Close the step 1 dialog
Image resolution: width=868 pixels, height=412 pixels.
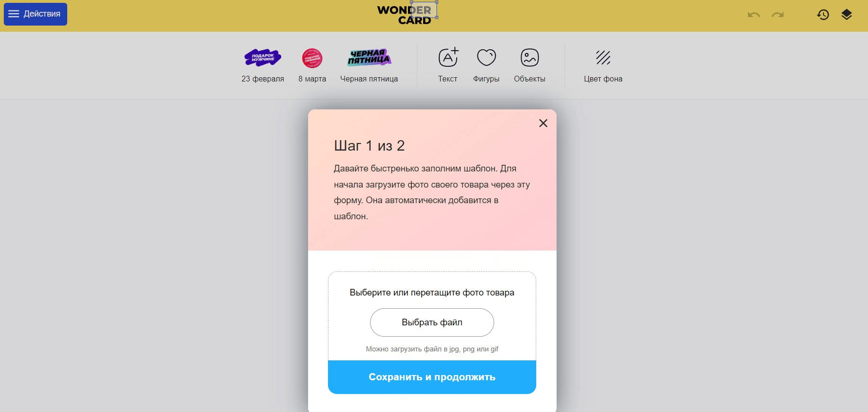click(543, 123)
